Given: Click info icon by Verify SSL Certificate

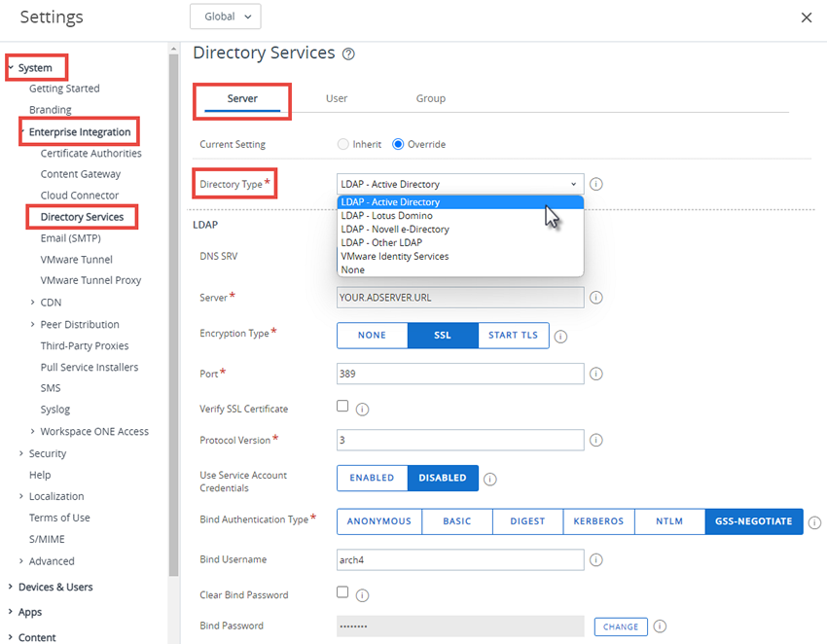Looking at the screenshot, I should 362,410.
